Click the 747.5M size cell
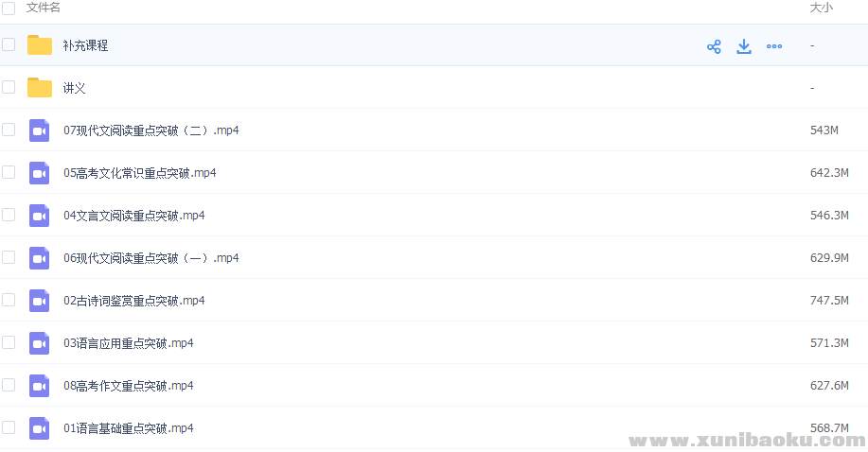The height and width of the screenshot is (452, 868). (x=829, y=301)
